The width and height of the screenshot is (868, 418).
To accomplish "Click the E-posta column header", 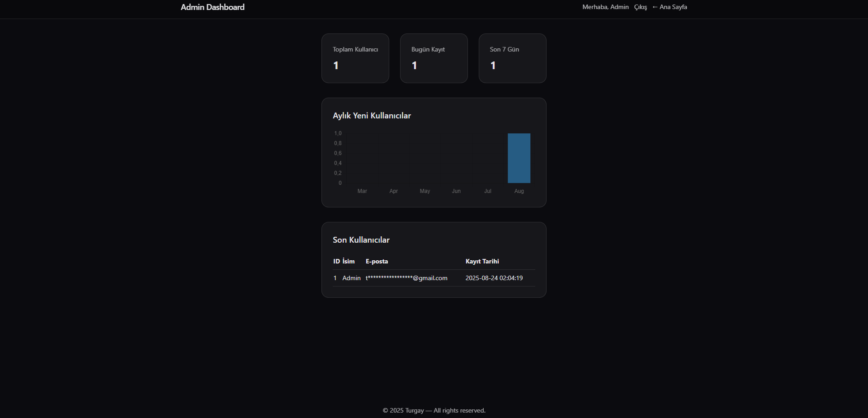I will coord(377,262).
